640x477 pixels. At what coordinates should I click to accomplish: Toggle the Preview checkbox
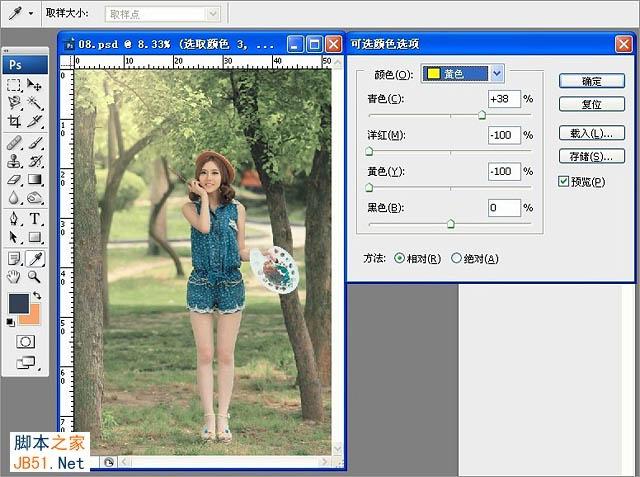563,181
